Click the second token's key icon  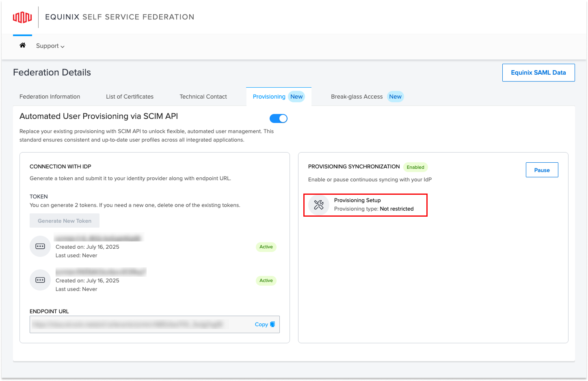[40, 280]
